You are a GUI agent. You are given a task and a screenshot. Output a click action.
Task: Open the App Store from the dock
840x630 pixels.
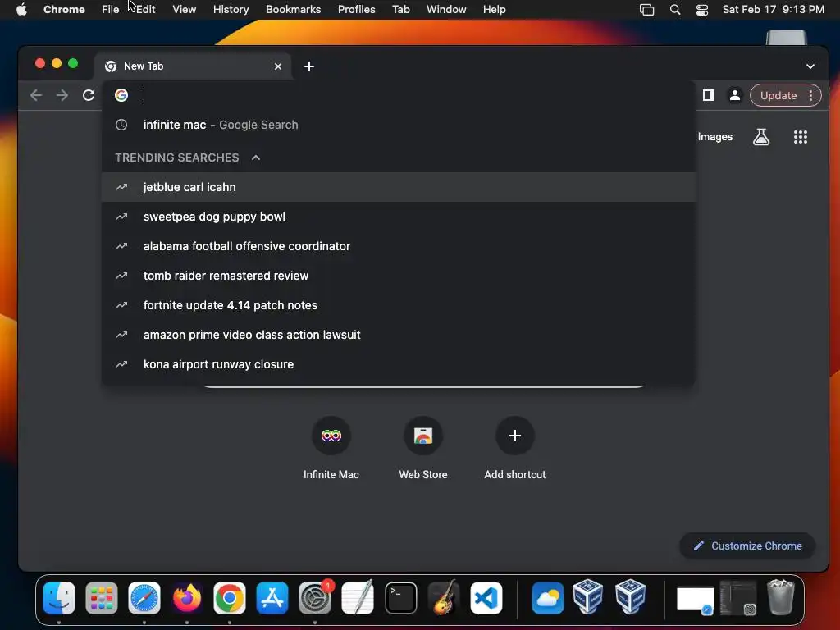click(x=272, y=597)
